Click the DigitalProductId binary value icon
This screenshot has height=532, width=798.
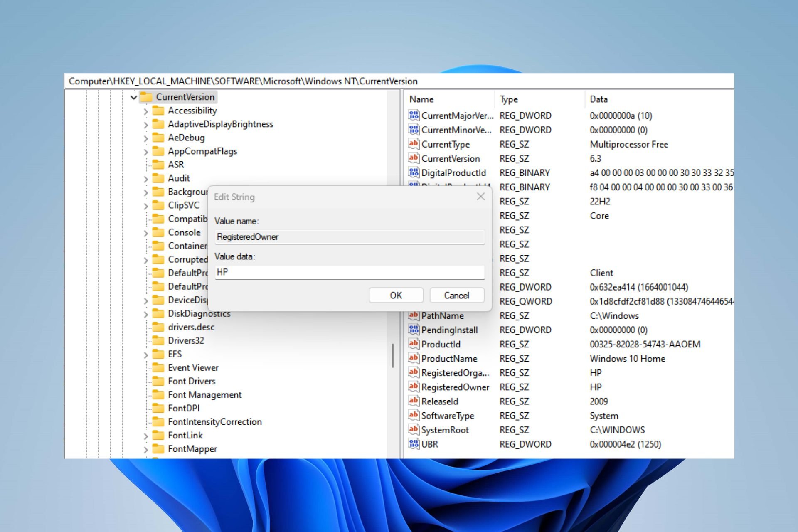(x=414, y=172)
